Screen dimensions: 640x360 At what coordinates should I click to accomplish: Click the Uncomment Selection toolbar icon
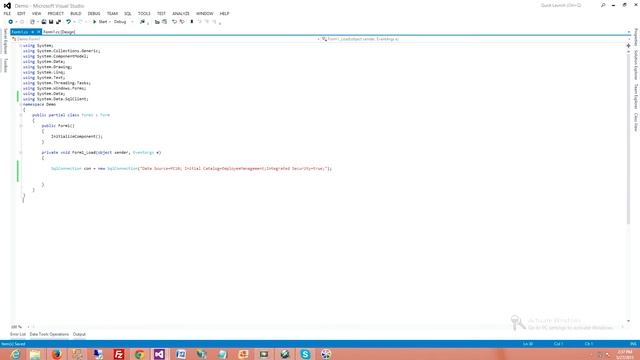[x=182, y=22]
